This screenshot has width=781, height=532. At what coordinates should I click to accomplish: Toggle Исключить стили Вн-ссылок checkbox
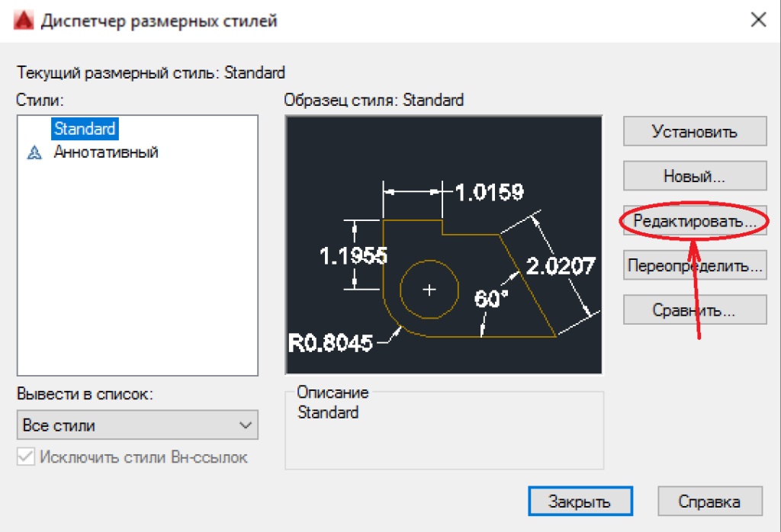tap(26, 457)
